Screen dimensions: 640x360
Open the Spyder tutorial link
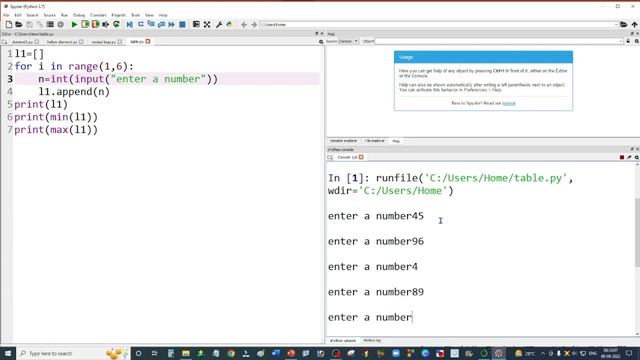(509, 103)
